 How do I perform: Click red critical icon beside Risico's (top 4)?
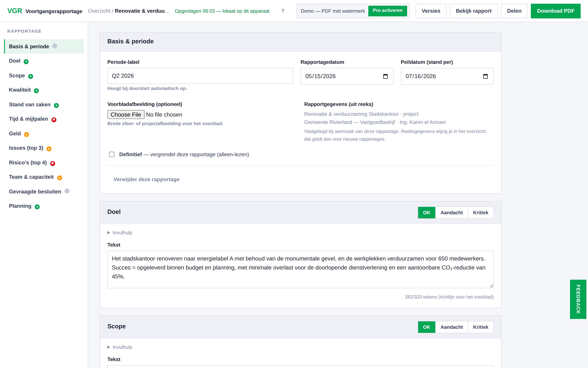[x=53, y=163]
